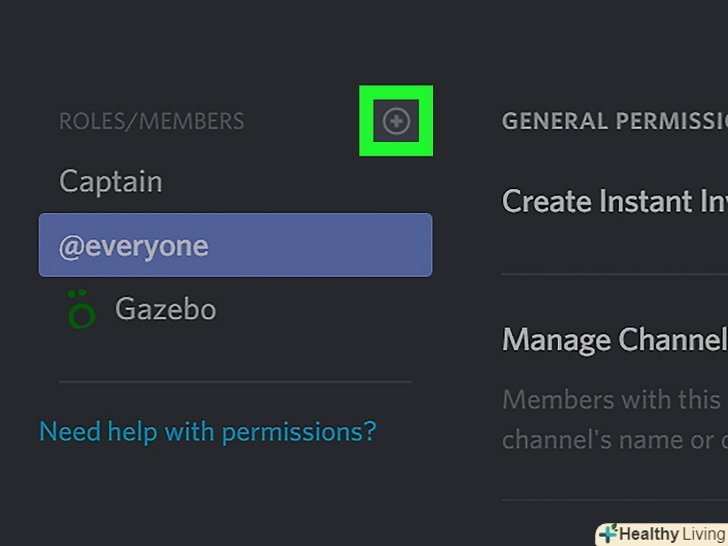
Task: Select the Captain role
Action: tap(110, 181)
